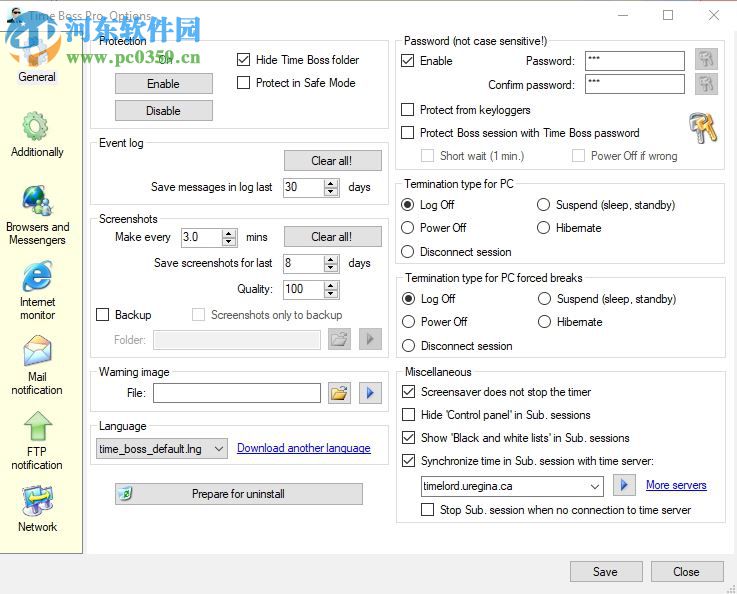The height and width of the screenshot is (594, 737).
Task: Enable the screenshots Backup checkbox
Action: tap(102, 314)
